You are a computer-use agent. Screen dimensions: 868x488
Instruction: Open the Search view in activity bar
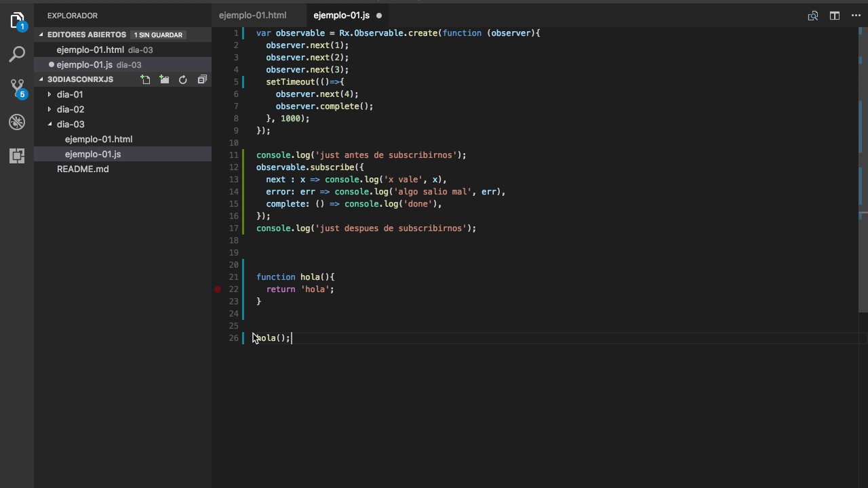(x=17, y=54)
